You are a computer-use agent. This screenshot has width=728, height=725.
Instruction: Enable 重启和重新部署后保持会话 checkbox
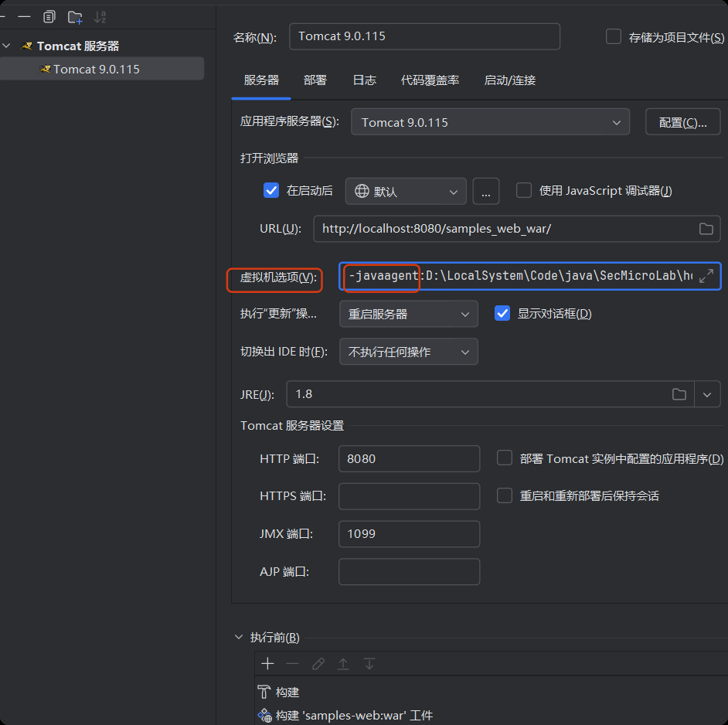[504, 495]
